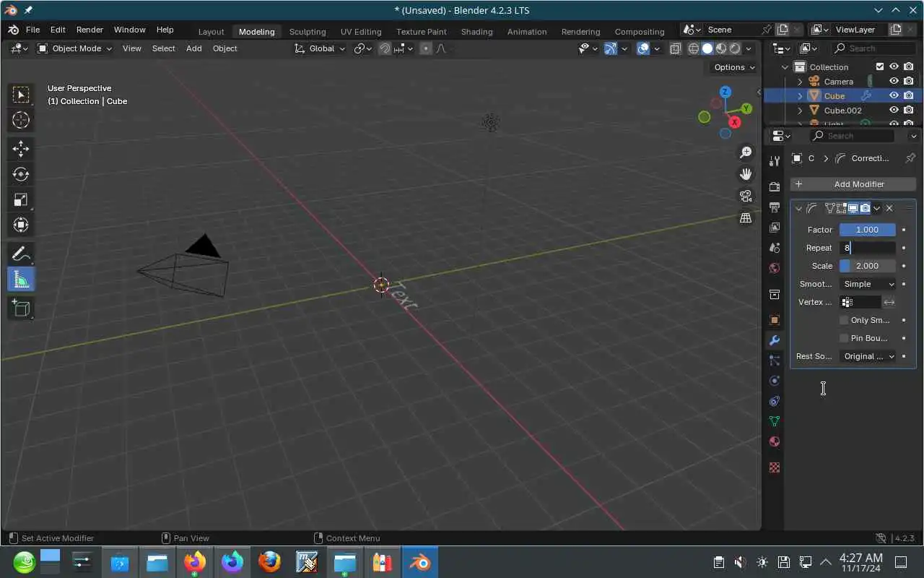Open the Material properties tab
This screenshot has height=578, width=924.
click(775, 441)
